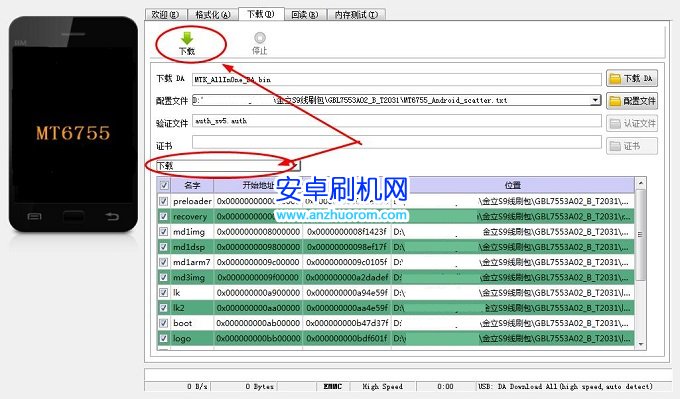
Task: Click start address 0x0000000008000000
Action: [258, 232]
